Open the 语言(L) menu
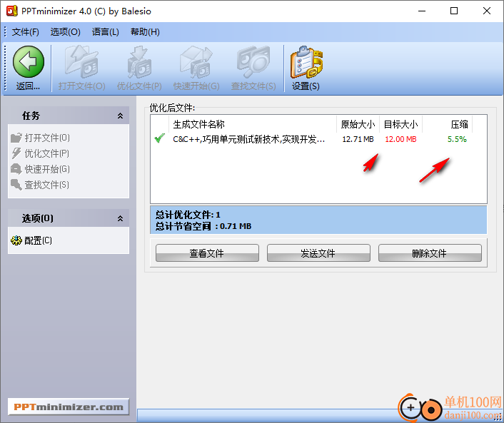This screenshot has height=423, width=504. (x=106, y=32)
